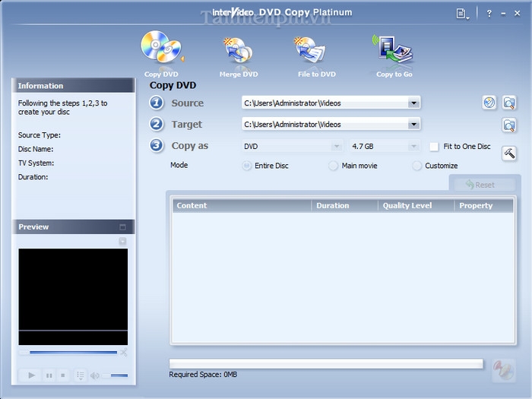Open settings with the hammer icon
The width and height of the screenshot is (532, 399).
tap(509, 153)
